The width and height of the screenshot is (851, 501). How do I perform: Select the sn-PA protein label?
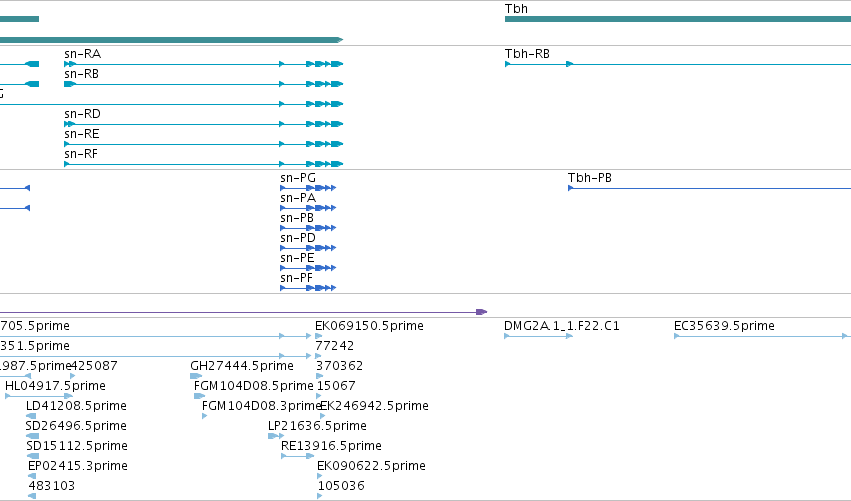(x=298, y=198)
